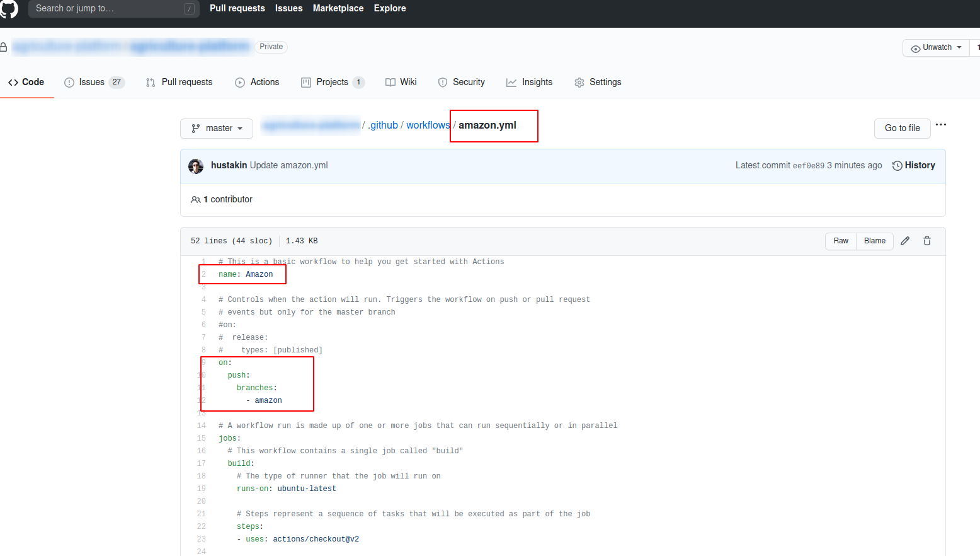This screenshot has height=556, width=980.
Task: Edit the file with the pencil icon
Action: pos(905,241)
